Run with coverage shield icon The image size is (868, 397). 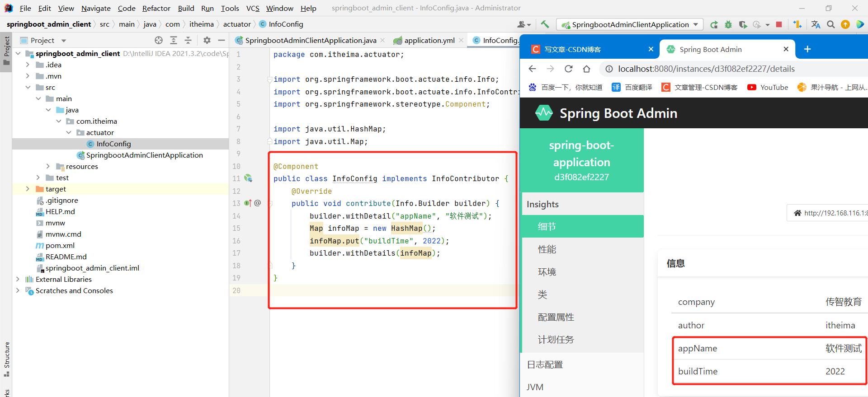coord(743,24)
